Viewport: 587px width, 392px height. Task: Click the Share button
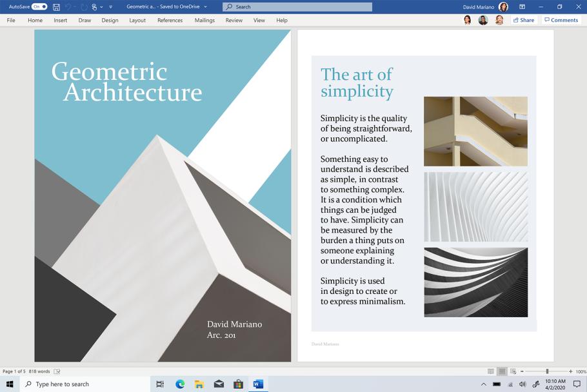coord(523,20)
